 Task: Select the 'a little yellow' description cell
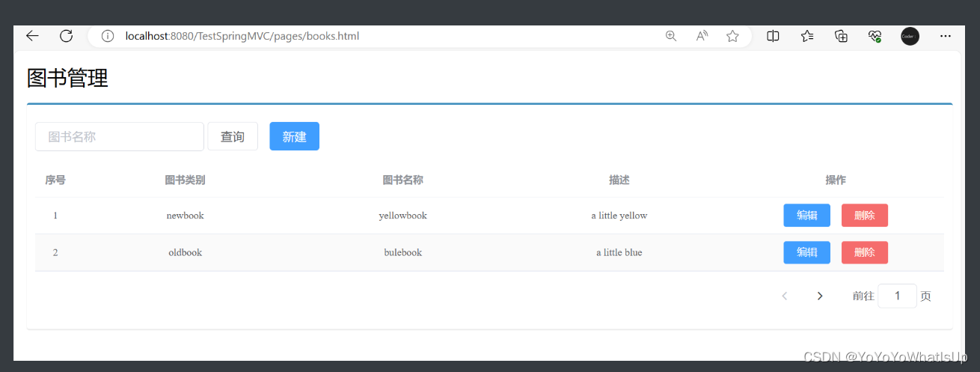619,216
